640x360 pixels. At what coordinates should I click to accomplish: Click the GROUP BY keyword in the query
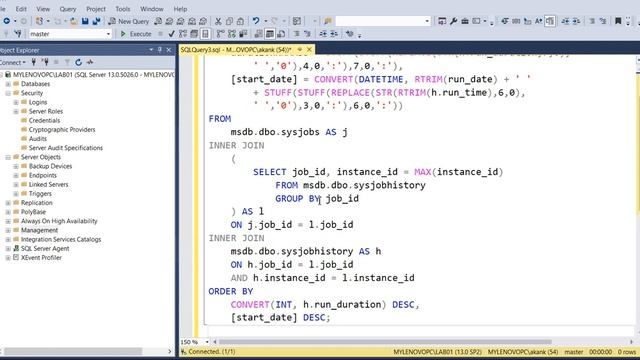pos(298,198)
